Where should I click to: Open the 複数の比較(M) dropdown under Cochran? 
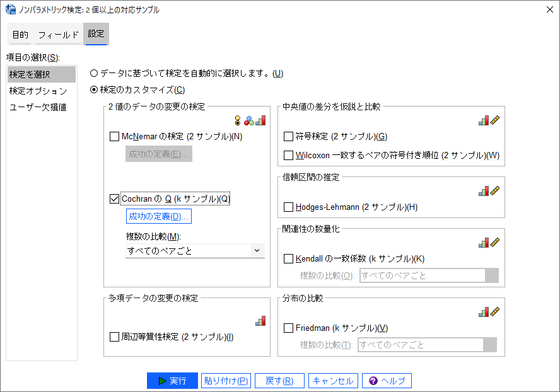tap(195, 251)
